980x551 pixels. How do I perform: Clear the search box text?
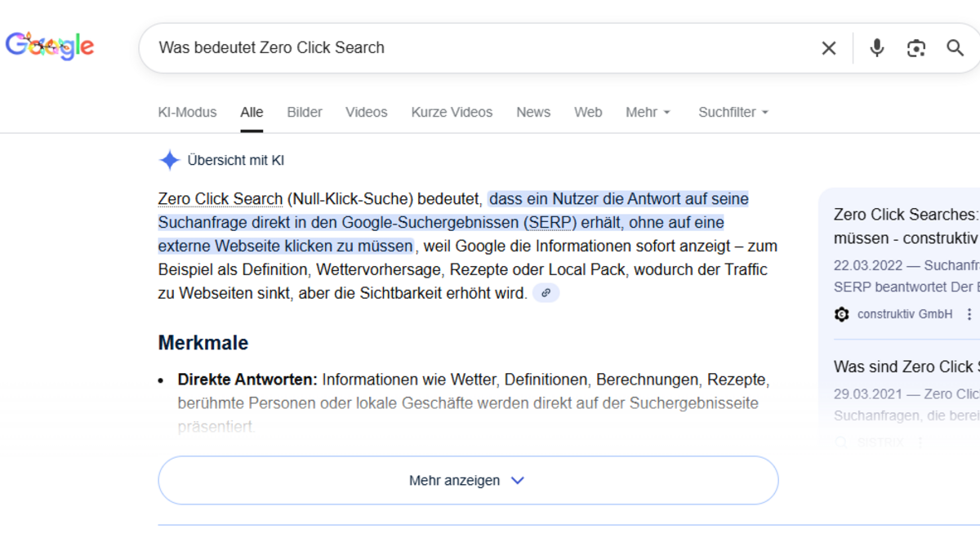click(828, 48)
